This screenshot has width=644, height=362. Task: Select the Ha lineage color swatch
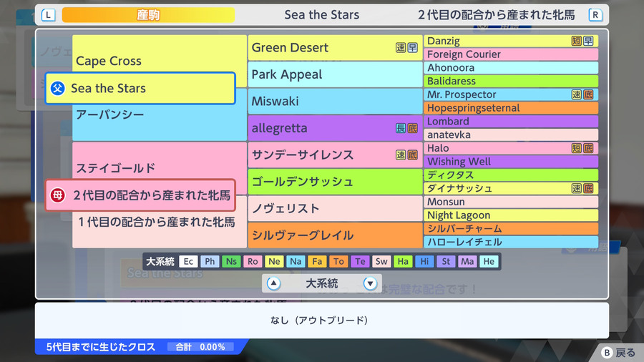(x=403, y=261)
